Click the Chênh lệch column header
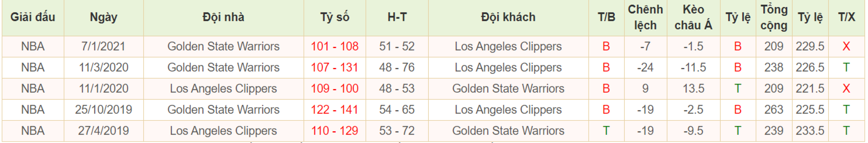Image resolution: width=868 pixels, height=143 pixels. 645,17
